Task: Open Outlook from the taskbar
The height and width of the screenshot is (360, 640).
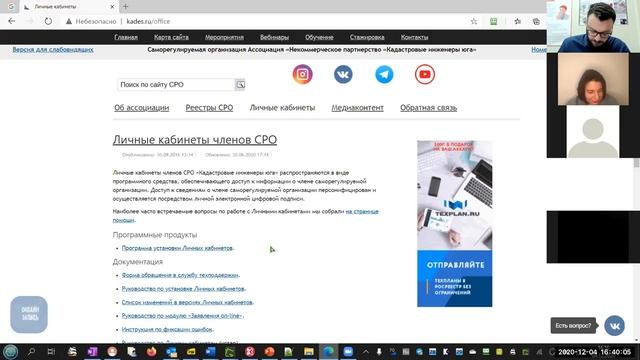Action: (171, 351)
